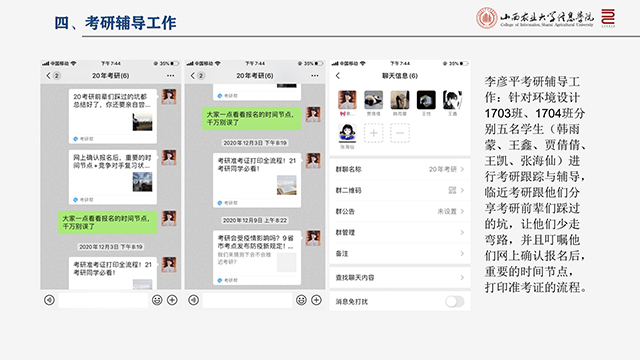Tap plus attachment icon in first chat screenshot
Image resolution: width=640 pixels, height=360 pixels.
(x=172, y=300)
